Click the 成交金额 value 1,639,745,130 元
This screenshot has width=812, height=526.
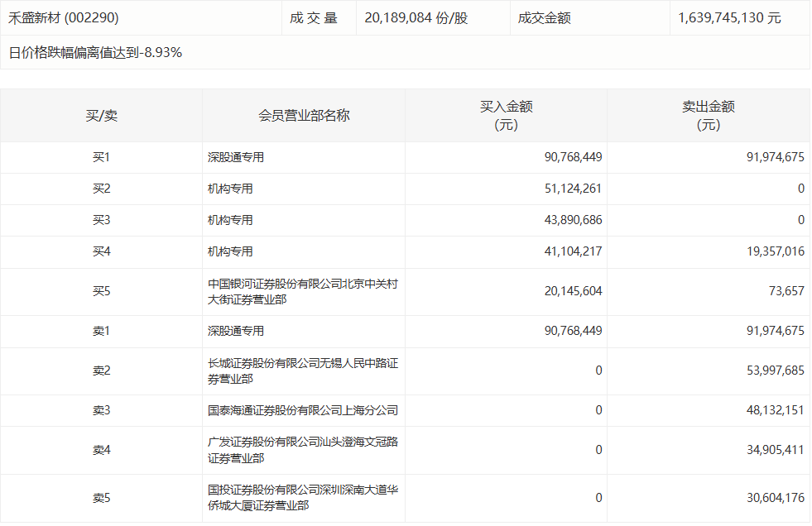tap(728, 17)
